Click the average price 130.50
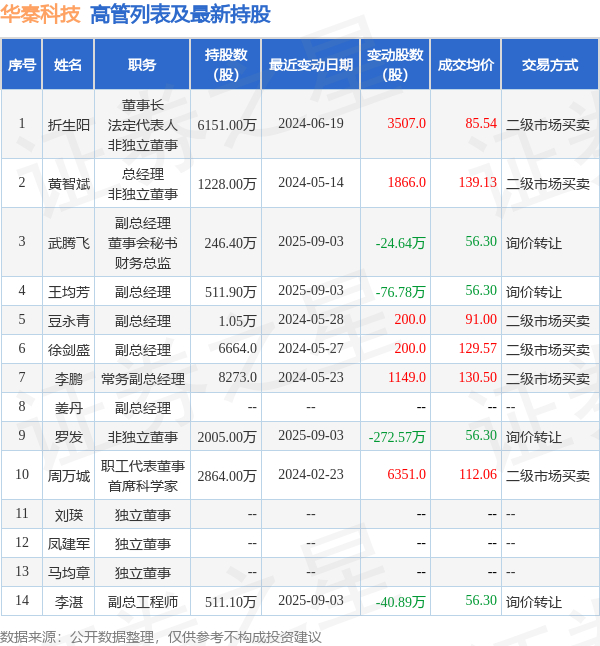Image resolution: width=600 pixels, height=646 pixels. click(x=478, y=377)
